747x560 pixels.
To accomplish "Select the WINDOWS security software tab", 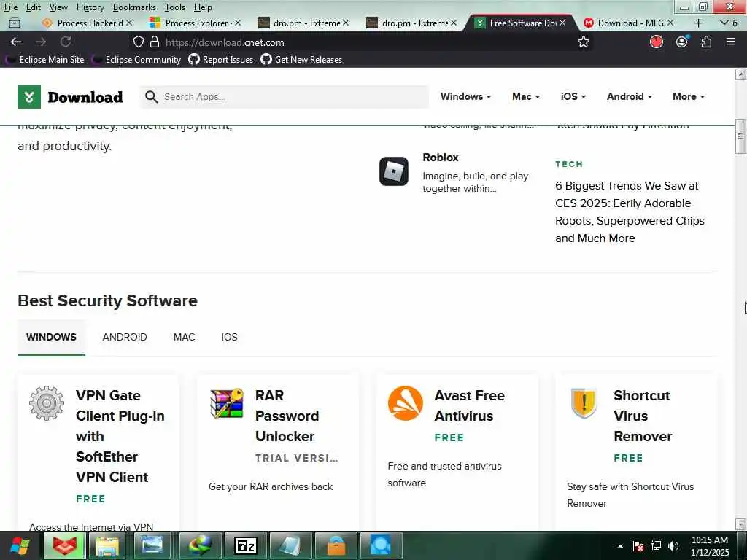I will coord(52,337).
